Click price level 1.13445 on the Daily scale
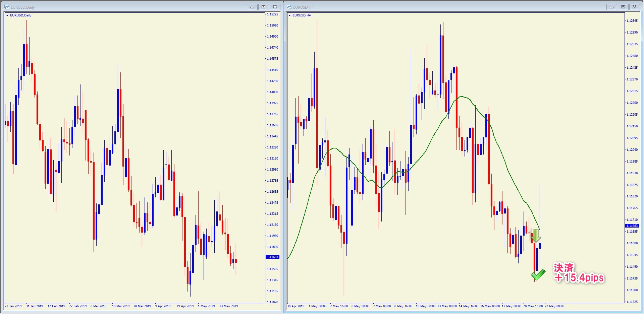Viewport: 644px width, 314px height. pyautogui.click(x=273, y=136)
